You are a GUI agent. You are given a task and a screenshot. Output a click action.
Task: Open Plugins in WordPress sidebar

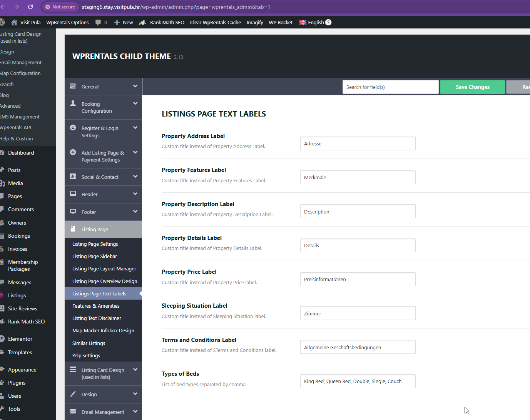pyautogui.click(x=17, y=383)
